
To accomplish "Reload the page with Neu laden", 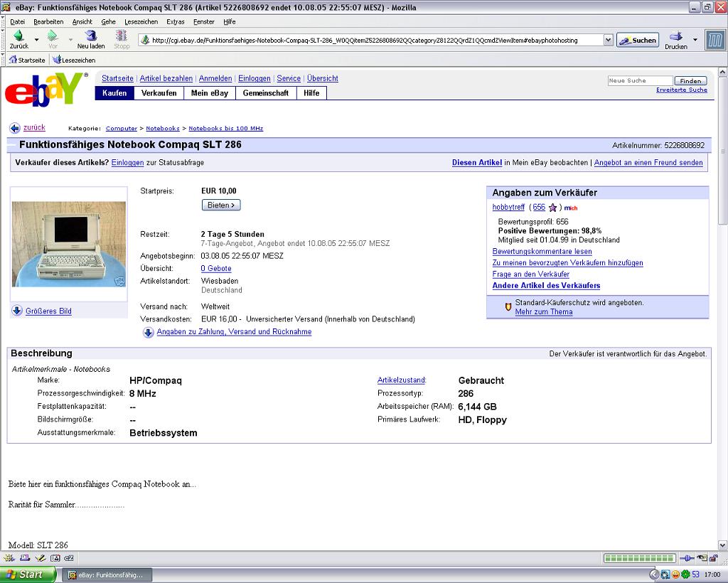I will click(x=91, y=39).
